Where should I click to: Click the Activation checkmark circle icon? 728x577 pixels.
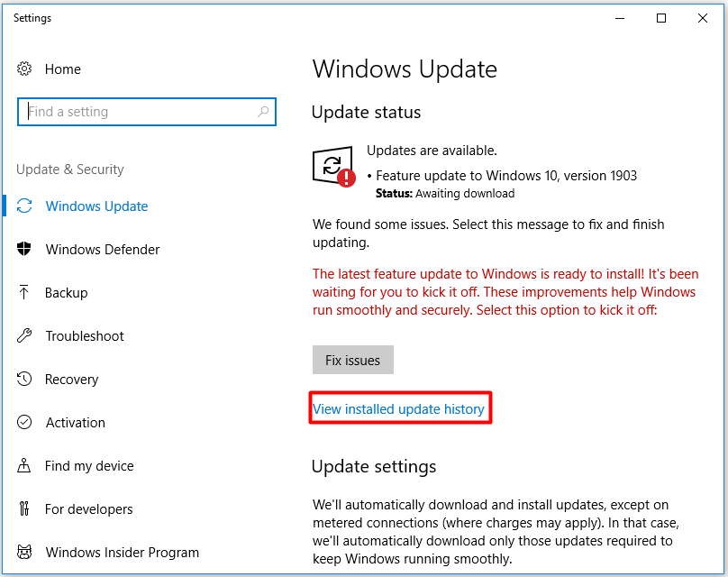[x=24, y=422]
